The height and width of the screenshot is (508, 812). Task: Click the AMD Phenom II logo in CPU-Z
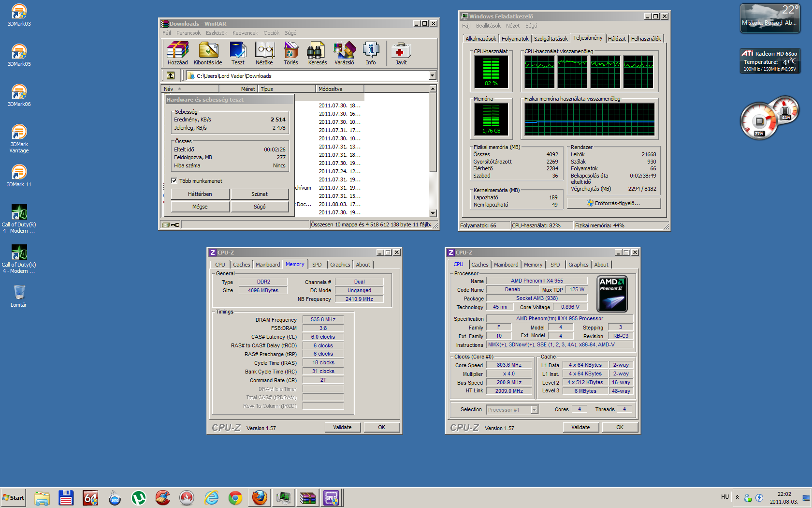[612, 294]
